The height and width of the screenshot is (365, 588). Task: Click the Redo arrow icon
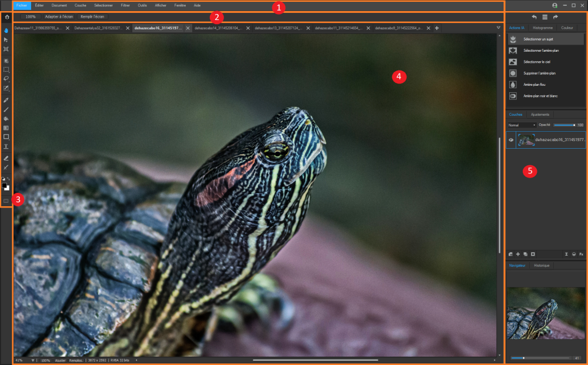(x=556, y=17)
